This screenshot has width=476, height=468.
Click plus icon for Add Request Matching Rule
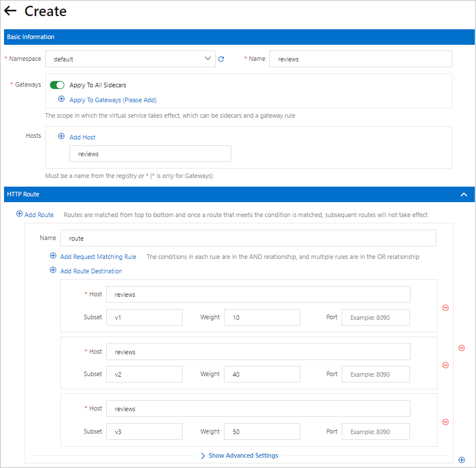(x=53, y=256)
